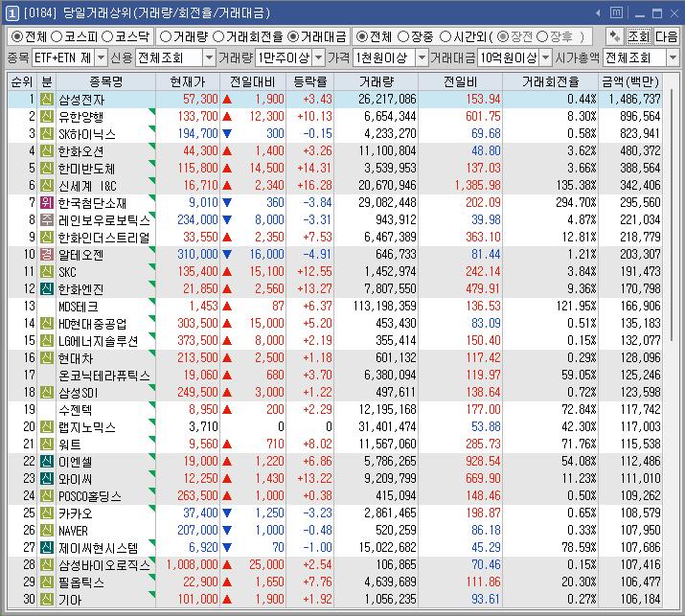
Task: Select the 장중 session radio button
Action: pos(403,36)
